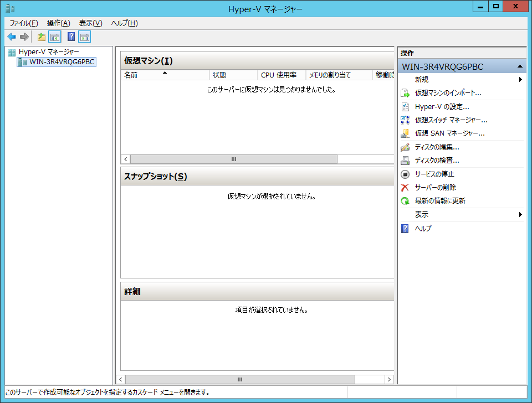Screen dimensions: 532x403
Task: Open the ファイル(F) menu
Action: coord(23,23)
